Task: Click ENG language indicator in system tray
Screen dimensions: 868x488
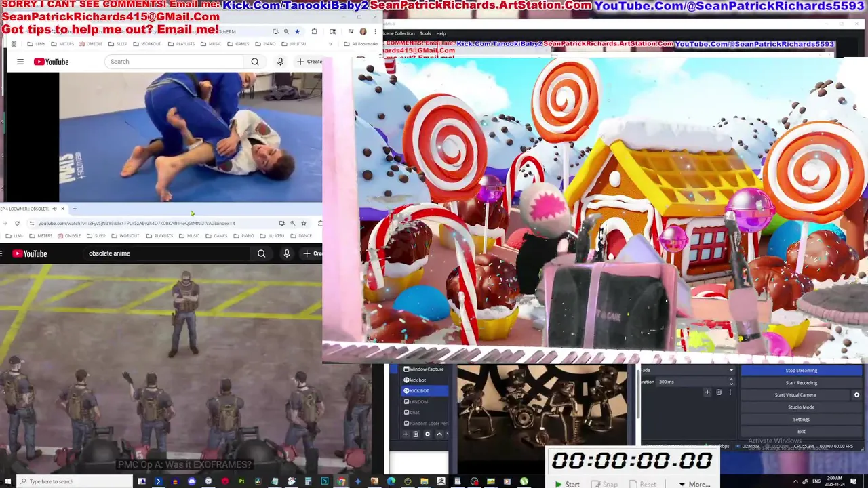Action: (816, 481)
